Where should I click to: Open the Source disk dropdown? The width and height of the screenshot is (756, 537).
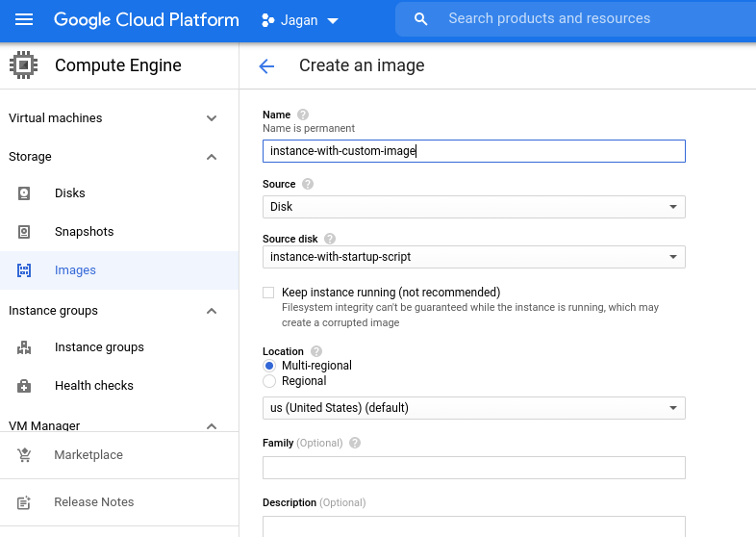pos(474,257)
